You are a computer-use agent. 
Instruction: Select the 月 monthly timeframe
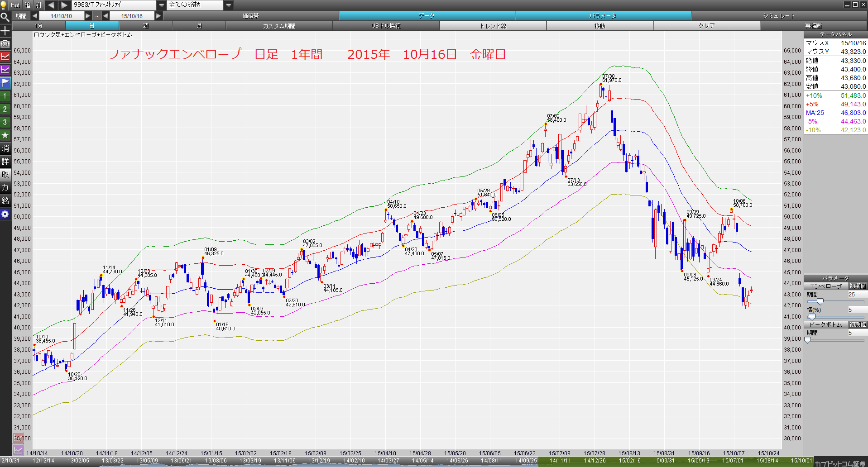click(199, 26)
